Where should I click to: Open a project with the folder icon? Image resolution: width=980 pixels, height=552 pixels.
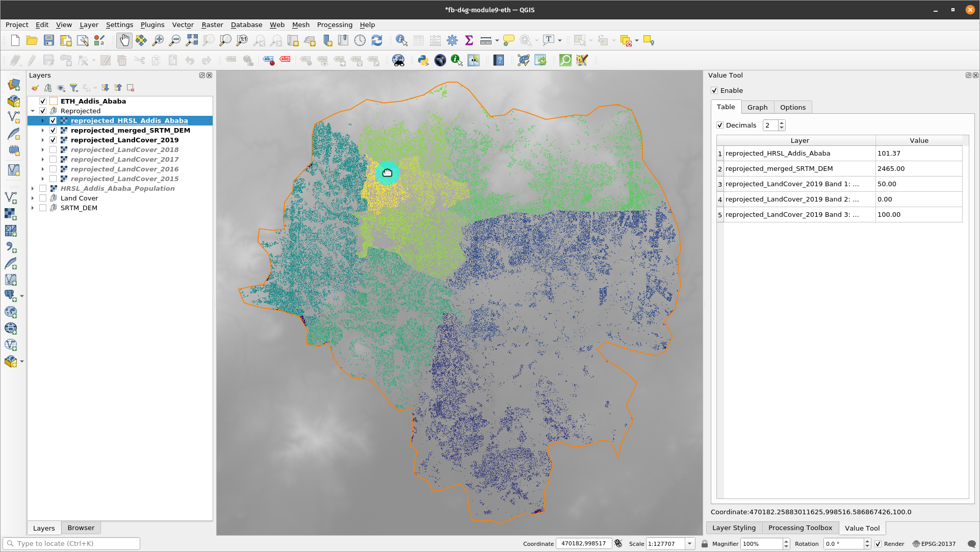click(x=32, y=41)
